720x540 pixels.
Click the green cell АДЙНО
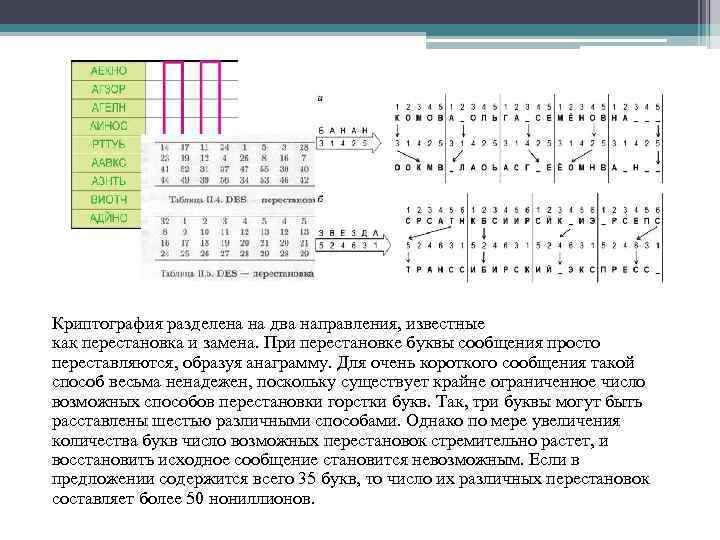109,218
